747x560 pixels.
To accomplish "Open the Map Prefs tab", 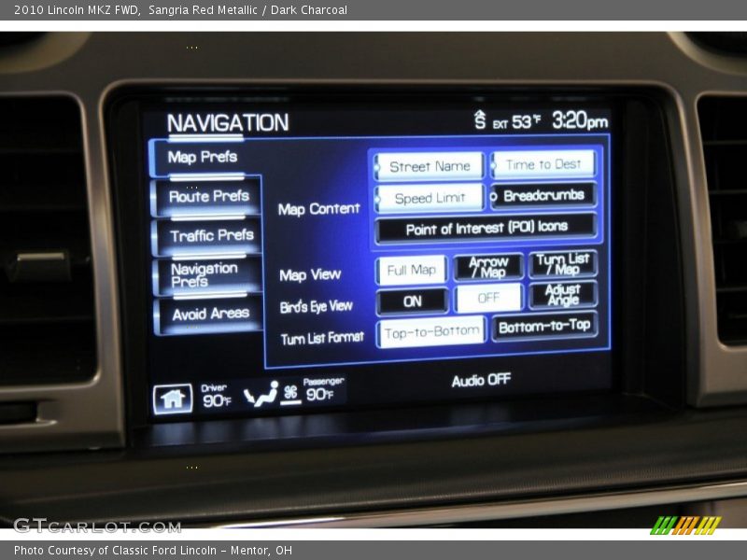I will [x=203, y=157].
